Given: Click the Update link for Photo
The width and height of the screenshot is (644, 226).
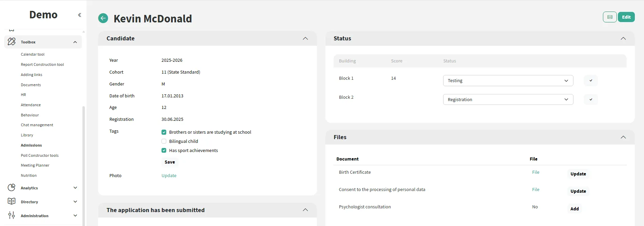Looking at the screenshot, I should pyautogui.click(x=169, y=176).
